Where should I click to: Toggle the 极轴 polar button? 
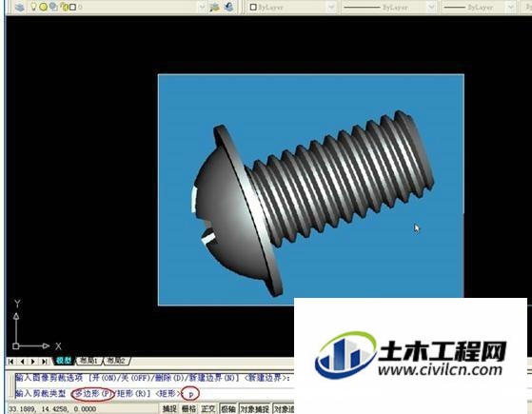(228, 409)
